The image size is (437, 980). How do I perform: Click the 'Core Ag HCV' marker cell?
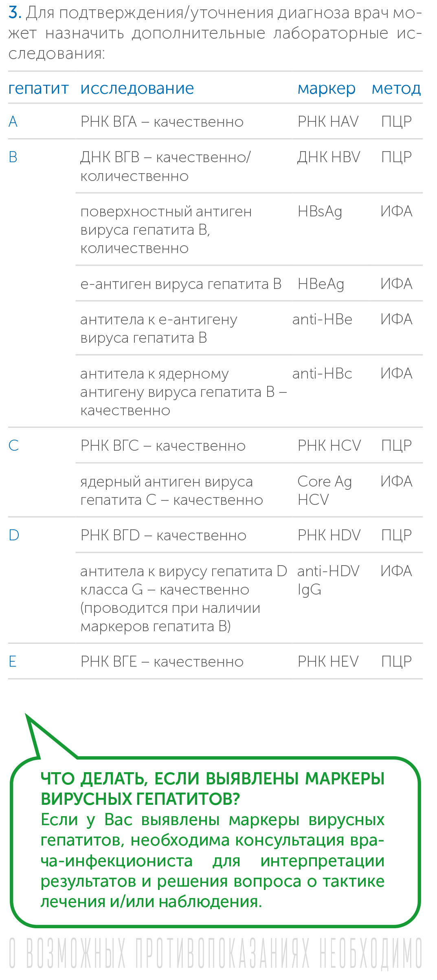pyautogui.click(x=325, y=491)
